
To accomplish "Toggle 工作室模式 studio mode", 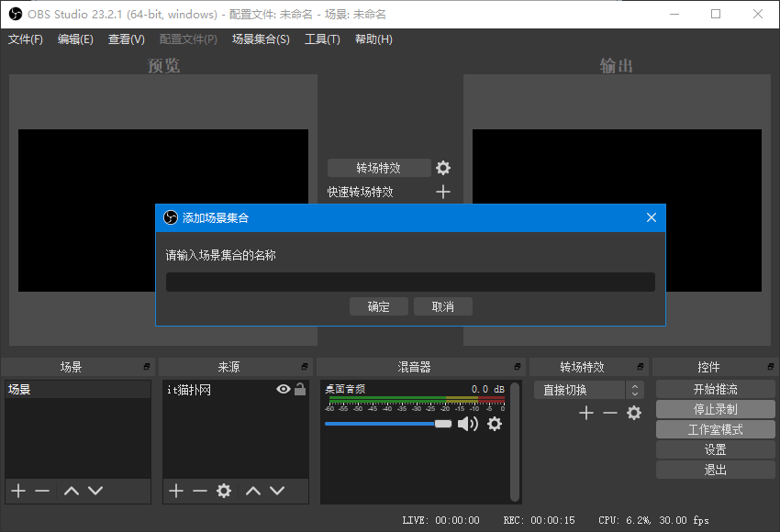I will (716, 429).
